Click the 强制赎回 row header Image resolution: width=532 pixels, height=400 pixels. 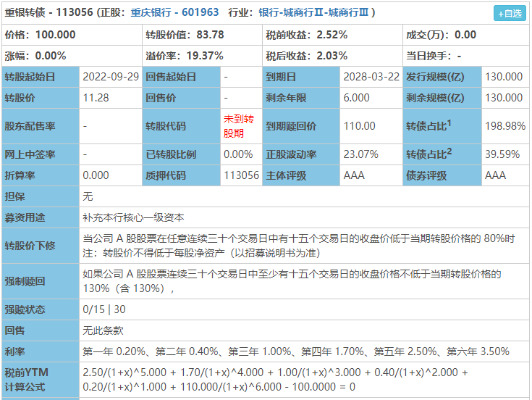click(x=41, y=281)
